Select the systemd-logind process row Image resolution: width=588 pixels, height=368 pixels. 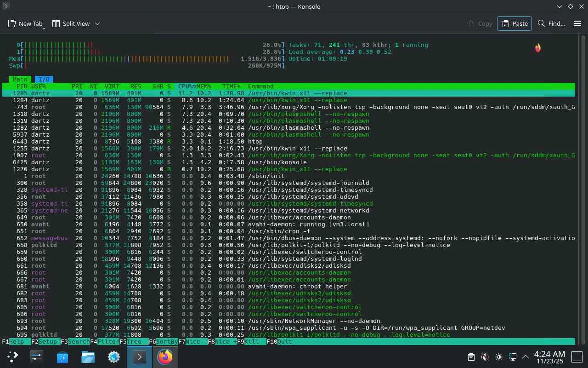click(288, 259)
